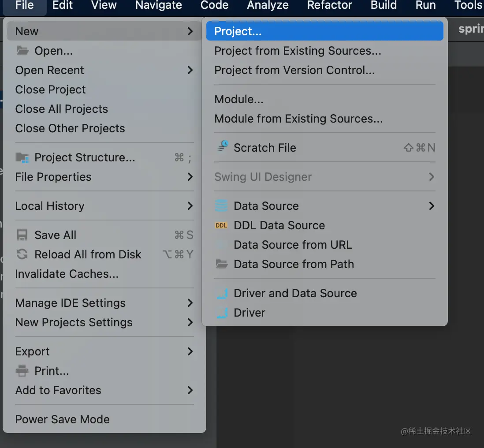Viewport: 484px width, 448px height.
Task: Click the DDL Data Source icon
Action: (221, 225)
